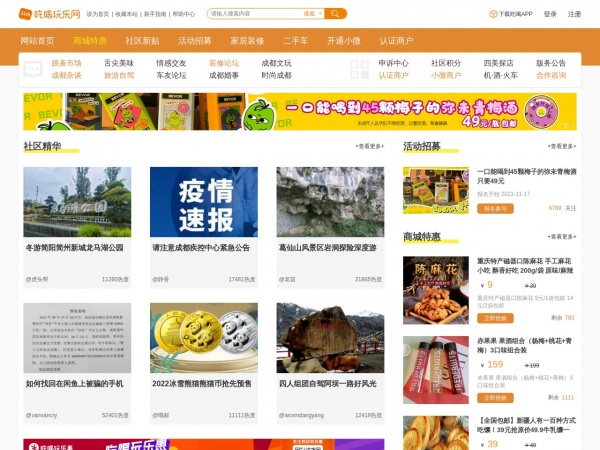Open the 赤果果 fruit wine bottles image

436,370
